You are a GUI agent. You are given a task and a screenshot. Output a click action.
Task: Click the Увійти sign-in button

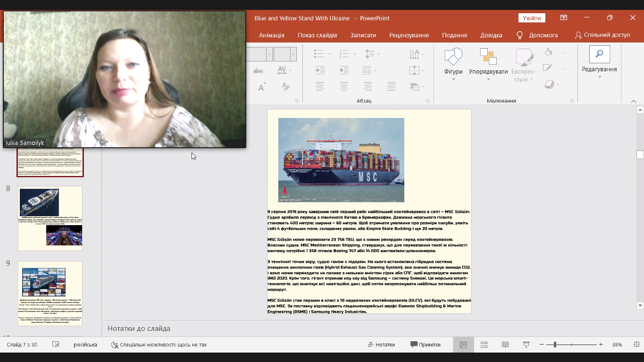532,18
